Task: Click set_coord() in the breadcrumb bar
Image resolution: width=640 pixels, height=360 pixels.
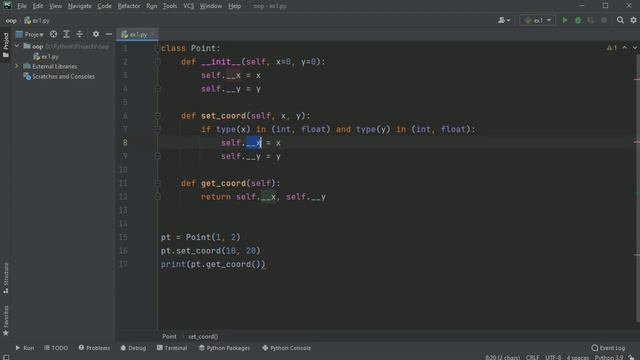Action: 203,336
